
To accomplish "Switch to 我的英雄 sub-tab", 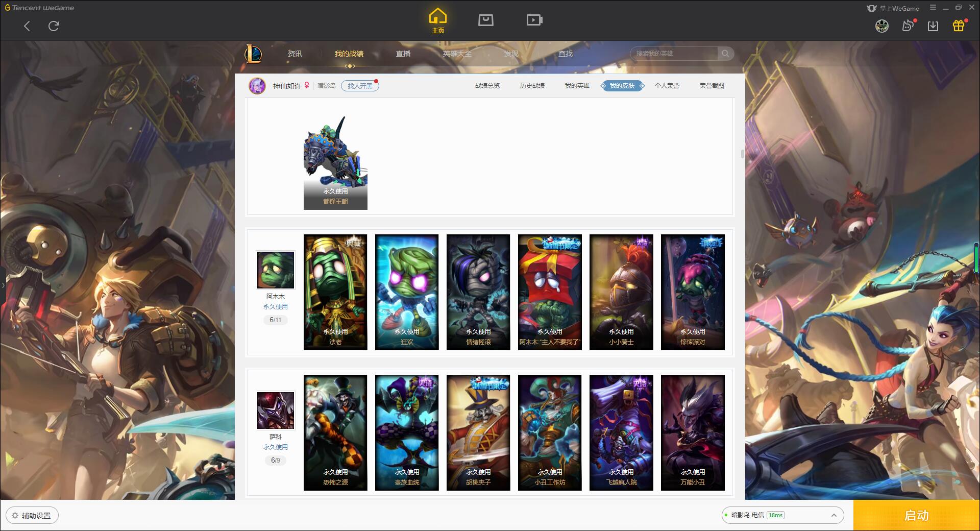I will tap(577, 86).
